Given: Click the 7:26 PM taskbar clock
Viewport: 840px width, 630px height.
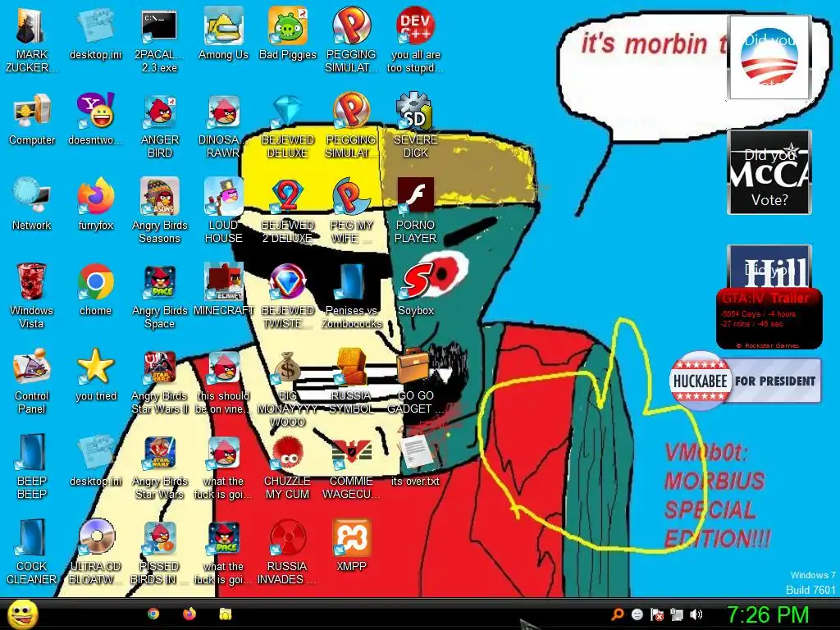Looking at the screenshot, I should 768,614.
